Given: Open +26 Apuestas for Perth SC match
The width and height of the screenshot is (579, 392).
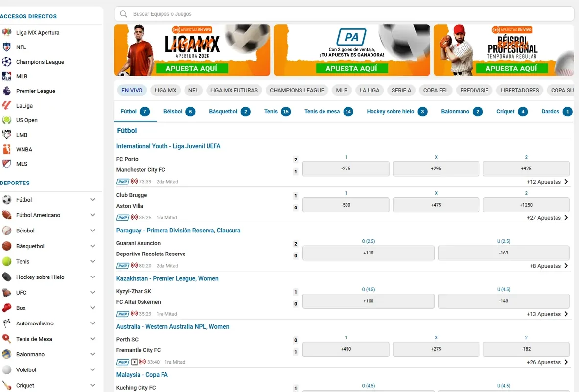Looking at the screenshot, I should tap(547, 362).
